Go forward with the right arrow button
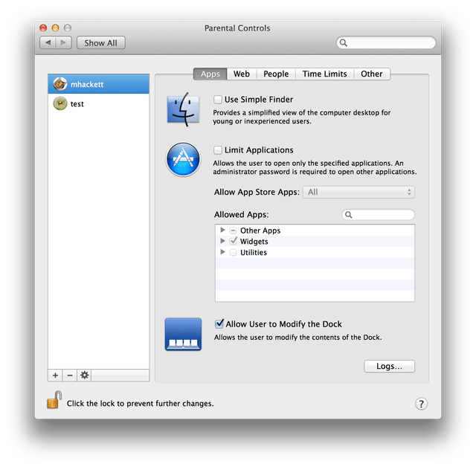This screenshot has height=467, width=476. (x=63, y=42)
